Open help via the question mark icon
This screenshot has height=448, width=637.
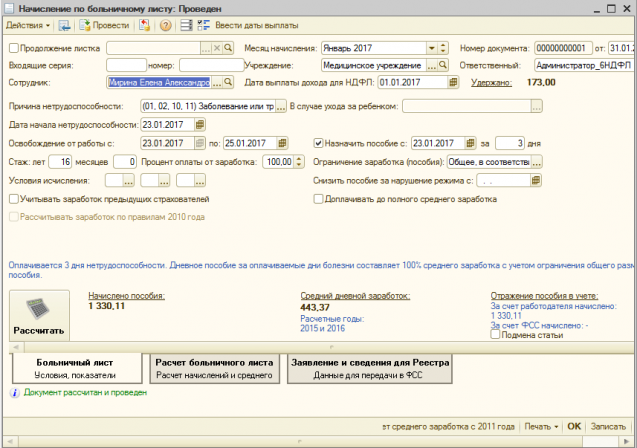click(x=165, y=24)
